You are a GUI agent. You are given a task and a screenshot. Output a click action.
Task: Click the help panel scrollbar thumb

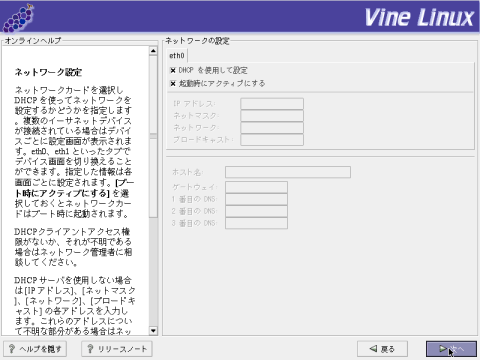pos(153,137)
